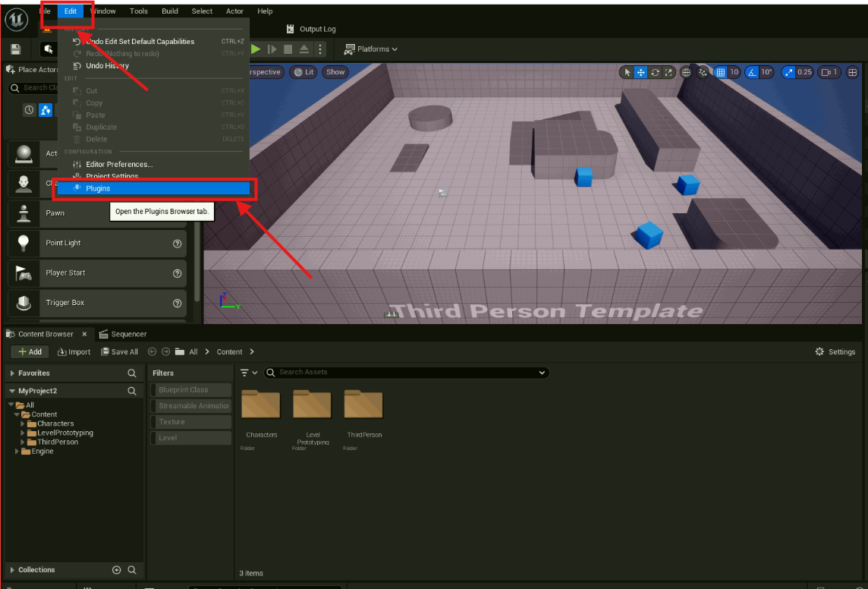This screenshot has width=868, height=589.
Task: Click the Import button in Content Browser
Action: [x=74, y=352]
